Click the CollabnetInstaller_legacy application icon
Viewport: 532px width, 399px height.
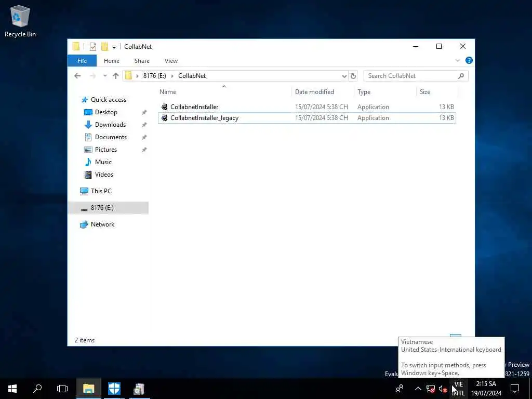165,118
